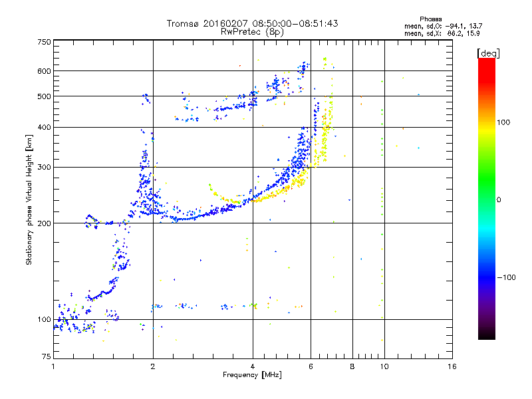Image resolution: width=532 pixels, height=399 pixels.
Task: Click the subtitle "RwPretec (8p)"
Action: [x=252, y=32]
